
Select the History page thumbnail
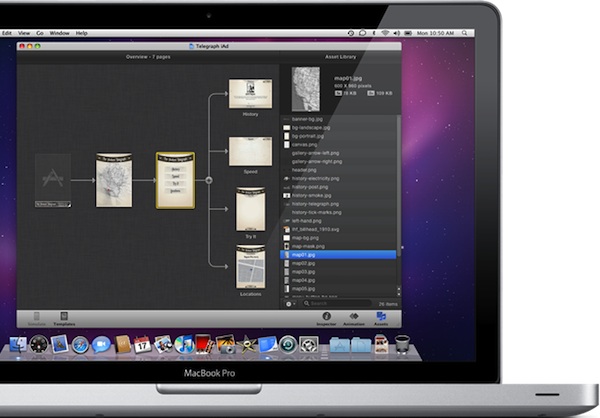click(250, 94)
